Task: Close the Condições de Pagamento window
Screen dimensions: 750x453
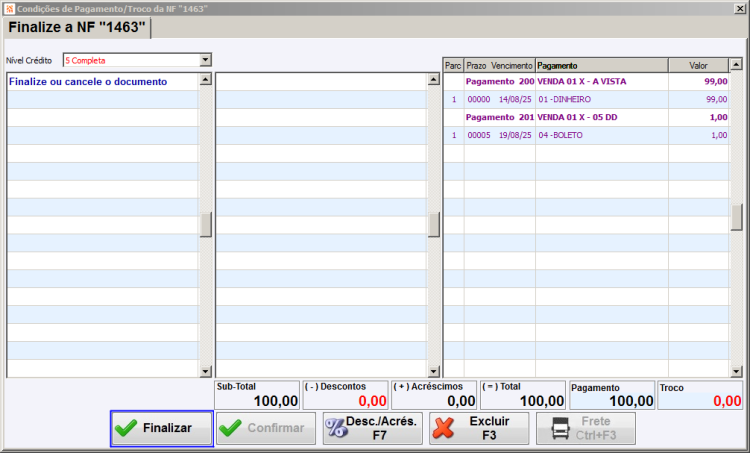Action: coord(739,9)
